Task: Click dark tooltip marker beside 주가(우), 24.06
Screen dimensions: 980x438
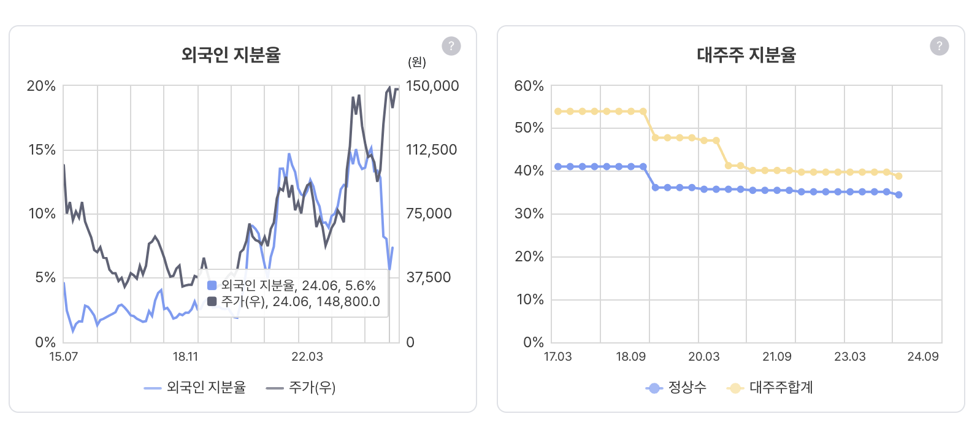Action: coord(212,301)
